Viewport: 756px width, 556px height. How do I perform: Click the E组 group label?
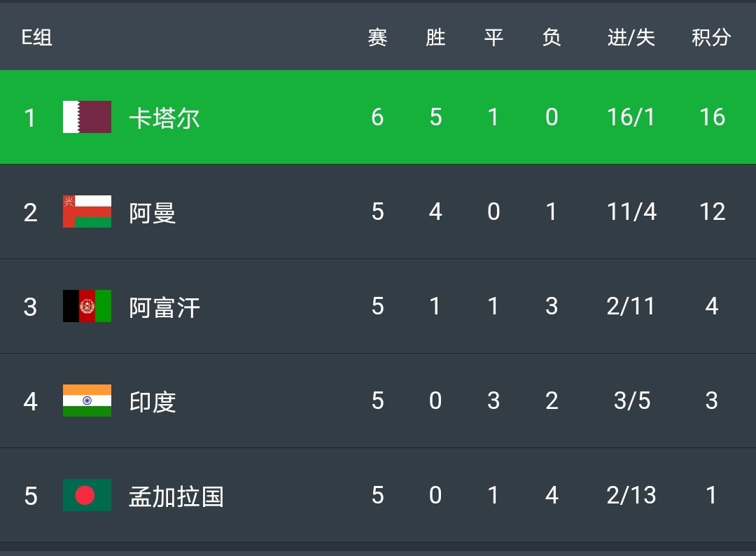coord(36,38)
